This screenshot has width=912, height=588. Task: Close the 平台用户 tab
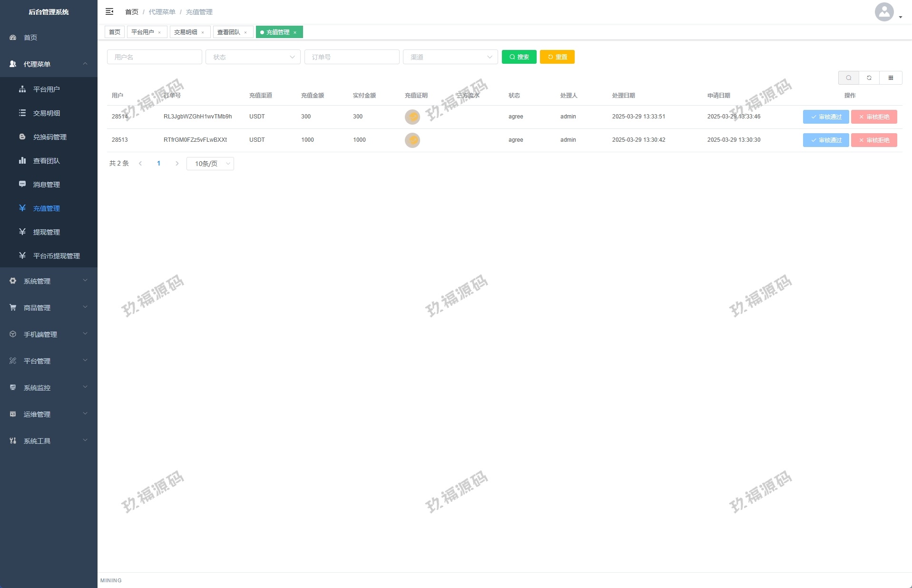coord(159,32)
